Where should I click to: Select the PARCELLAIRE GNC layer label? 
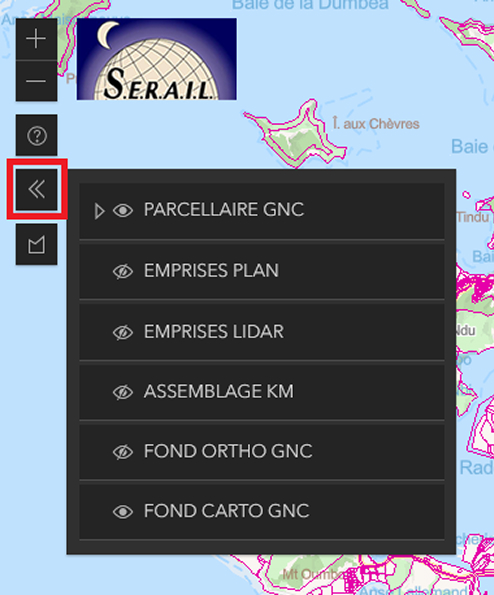click(224, 209)
